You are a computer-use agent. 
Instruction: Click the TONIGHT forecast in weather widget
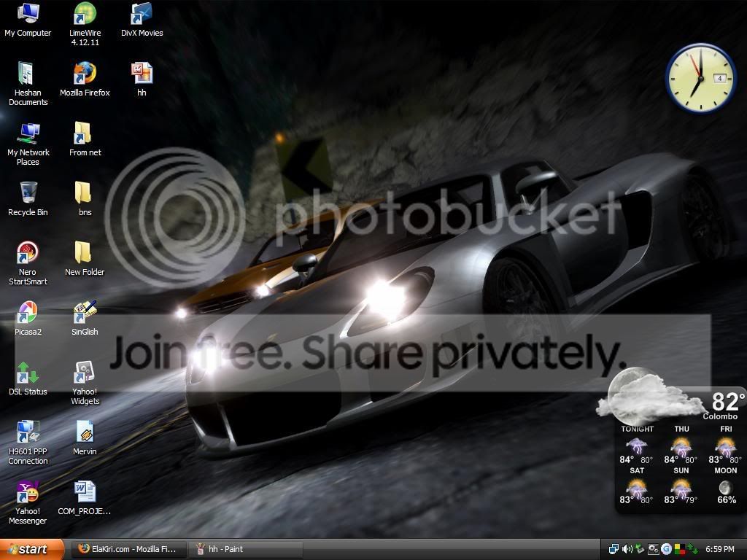coord(636,444)
